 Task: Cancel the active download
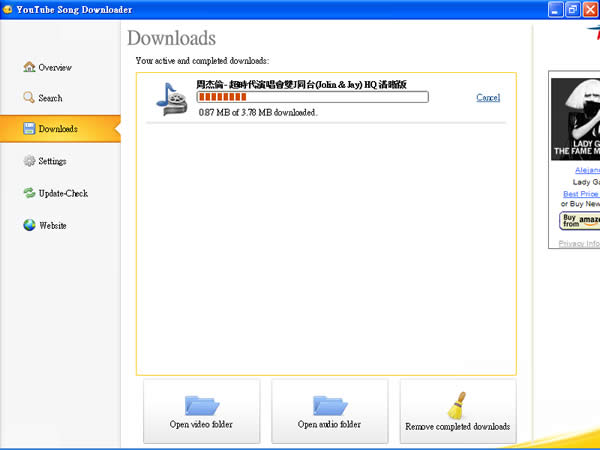click(488, 97)
